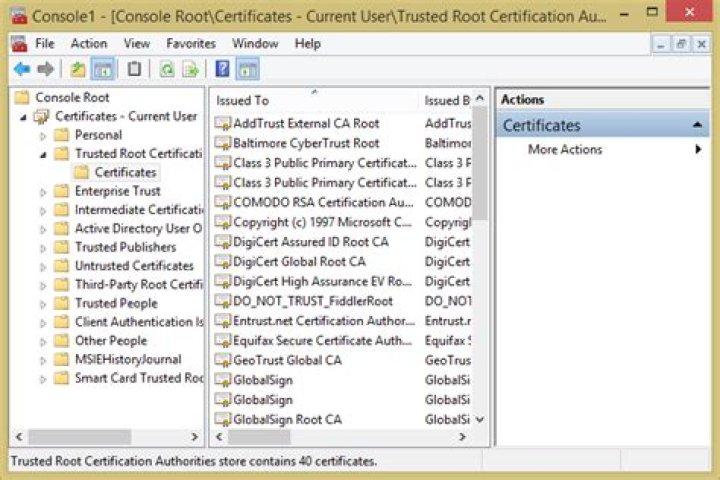
Task: Click the Entrust.net Certification Authority certificate icon
Action: pyautogui.click(x=223, y=321)
